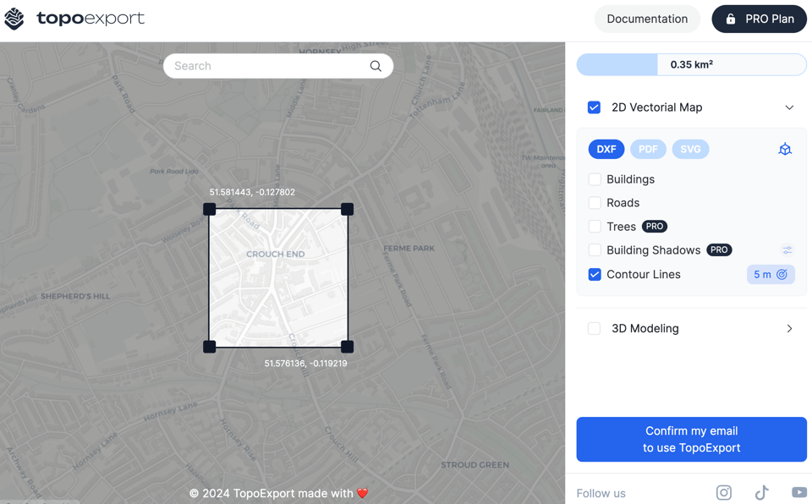Open the Documentation page
The width and height of the screenshot is (812, 504).
(x=647, y=19)
